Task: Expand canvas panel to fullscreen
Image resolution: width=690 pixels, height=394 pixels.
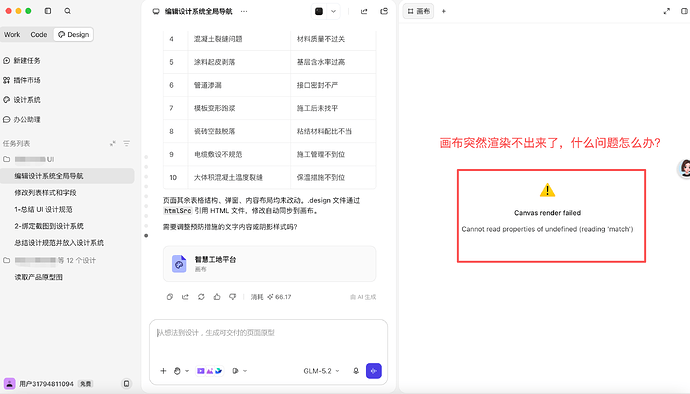Action: coord(667,11)
